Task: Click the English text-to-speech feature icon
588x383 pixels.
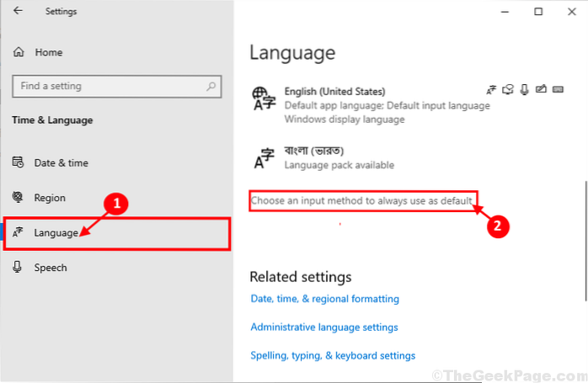Action: (x=508, y=89)
